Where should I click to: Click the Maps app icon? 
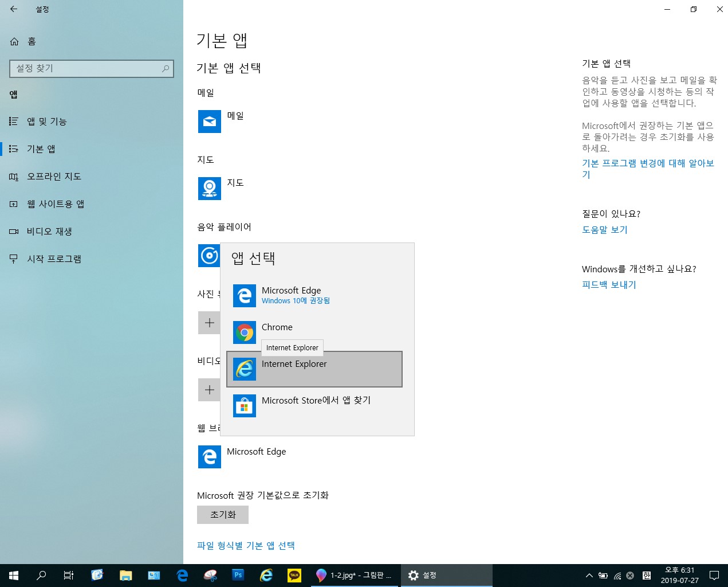[210, 189]
